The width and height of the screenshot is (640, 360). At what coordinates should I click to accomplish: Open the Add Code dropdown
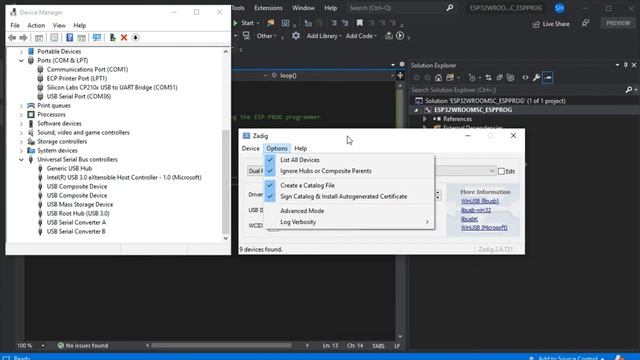pyautogui.click(x=361, y=36)
